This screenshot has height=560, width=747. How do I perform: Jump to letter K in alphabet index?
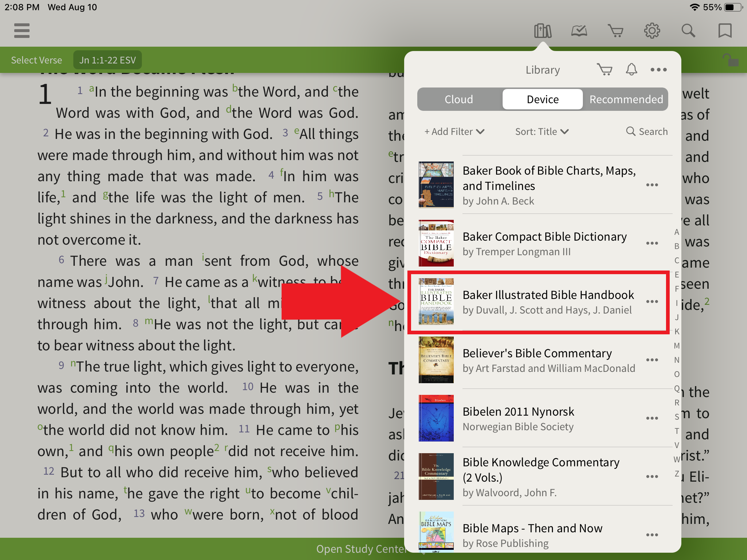tap(677, 331)
